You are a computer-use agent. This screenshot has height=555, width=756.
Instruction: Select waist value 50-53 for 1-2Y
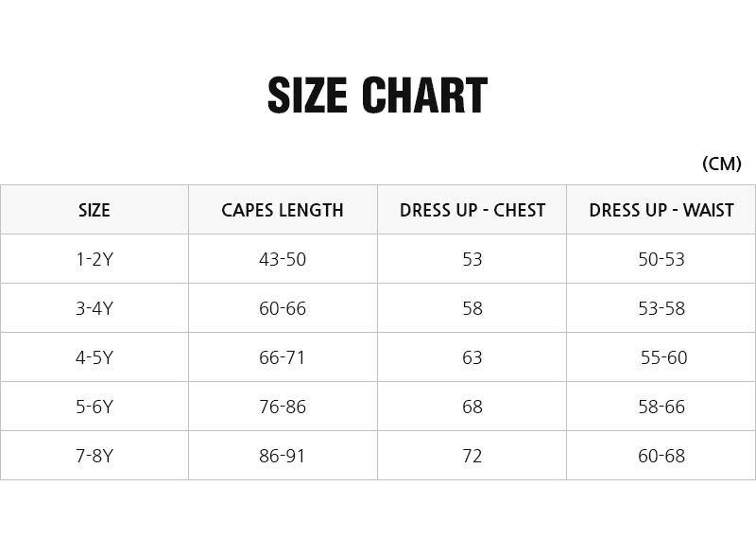(x=661, y=259)
